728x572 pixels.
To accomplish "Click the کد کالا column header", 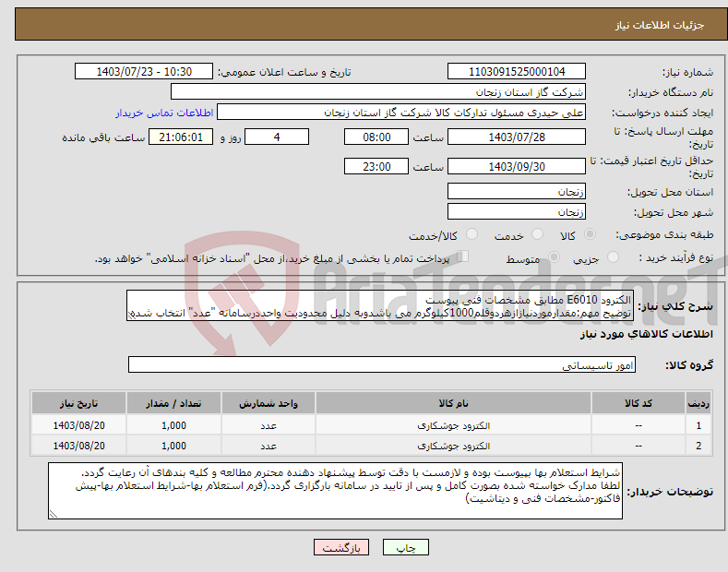I will coord(638,403).
